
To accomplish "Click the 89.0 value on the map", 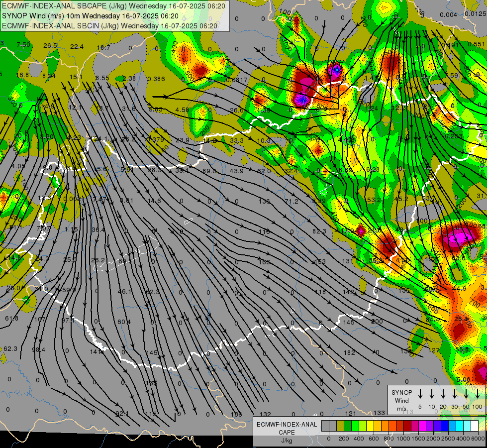I will [209, 171].
